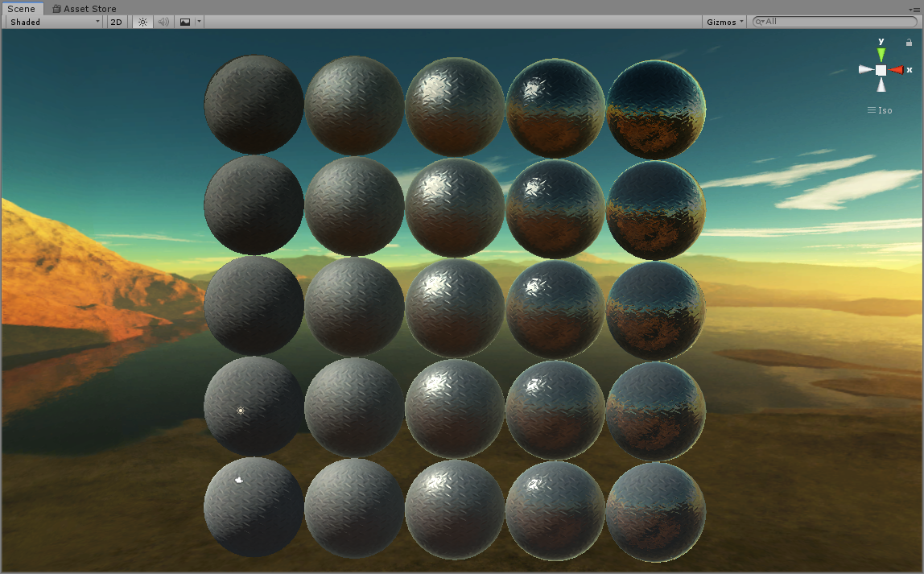Open the panel options menu at top-right
Image resolution: width=924 pixels, height=574 pixels.
click(x=914, y=9)
